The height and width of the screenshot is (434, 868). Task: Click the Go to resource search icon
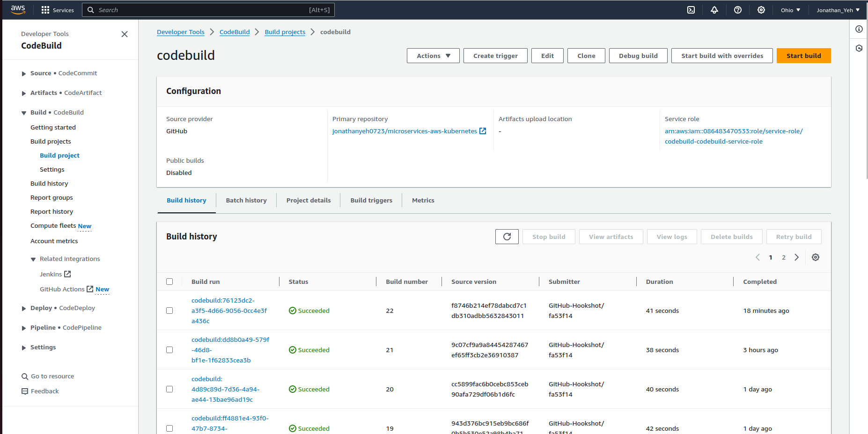[25, 376]
